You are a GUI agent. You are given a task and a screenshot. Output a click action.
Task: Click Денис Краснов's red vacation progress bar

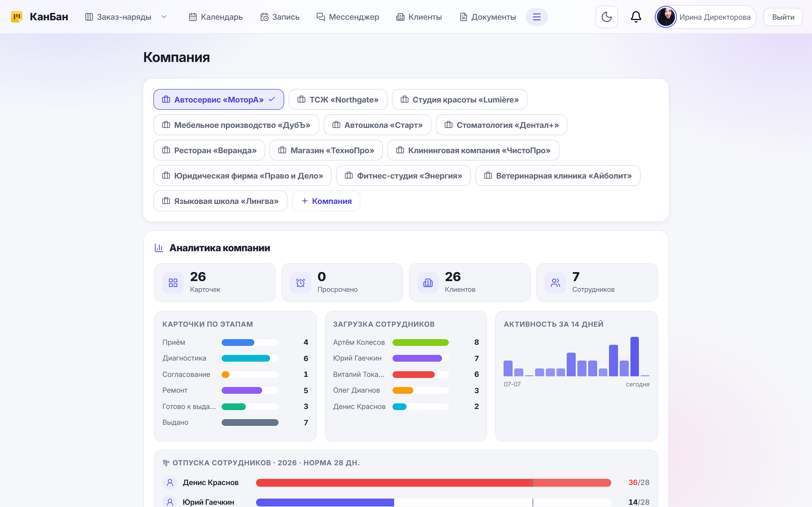pos(433,482)
